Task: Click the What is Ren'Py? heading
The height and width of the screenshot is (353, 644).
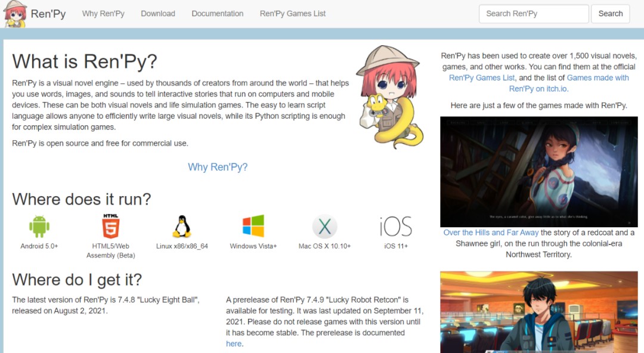Action: coord(85,61)
